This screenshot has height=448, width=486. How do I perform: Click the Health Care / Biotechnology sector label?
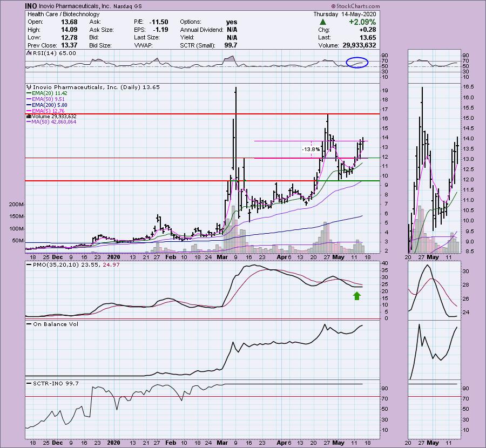click(x=64, y=14)
